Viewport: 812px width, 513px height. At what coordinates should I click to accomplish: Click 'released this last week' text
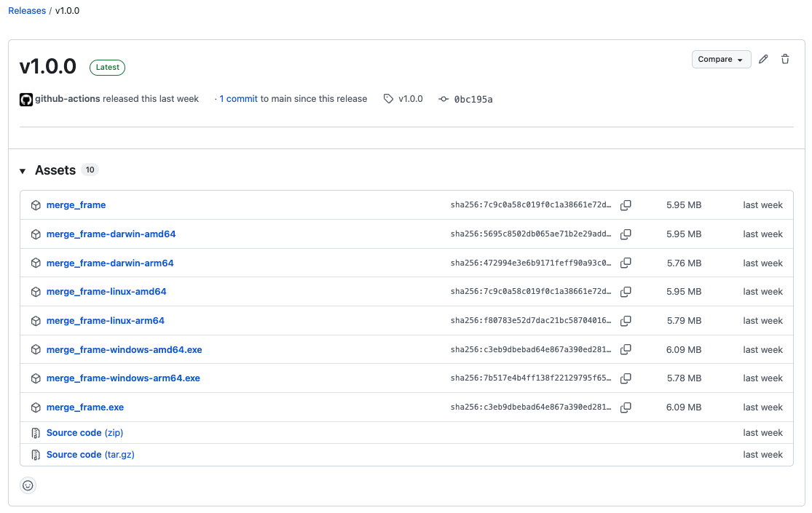pyautogui.click(x=151, y=99)
